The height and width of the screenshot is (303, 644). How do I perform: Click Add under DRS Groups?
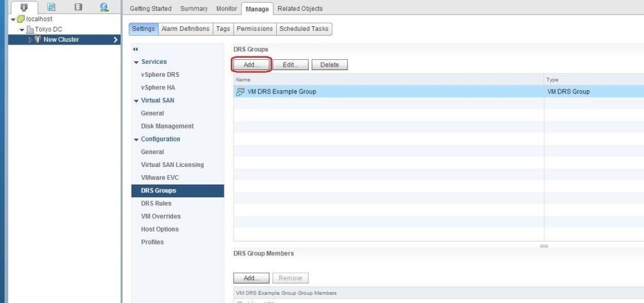point(251,65)
